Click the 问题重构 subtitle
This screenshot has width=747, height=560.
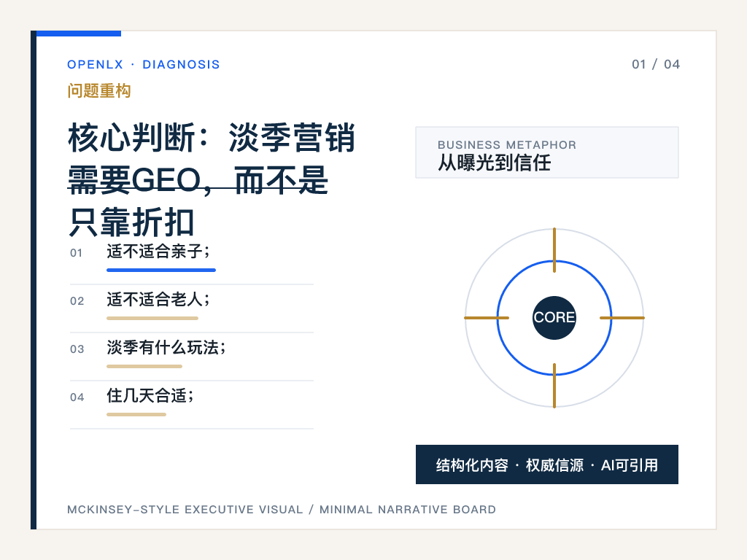tap(99, 90)
